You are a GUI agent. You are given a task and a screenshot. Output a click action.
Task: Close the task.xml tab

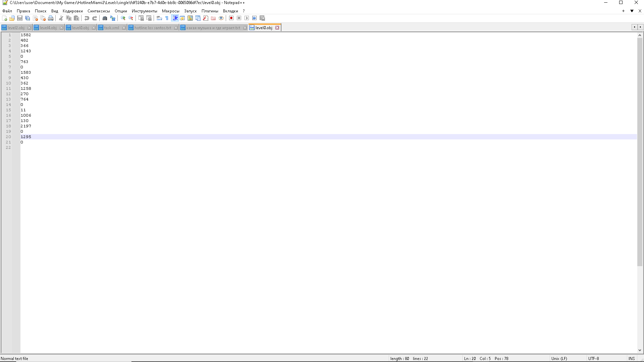click(x=124, y=28)
